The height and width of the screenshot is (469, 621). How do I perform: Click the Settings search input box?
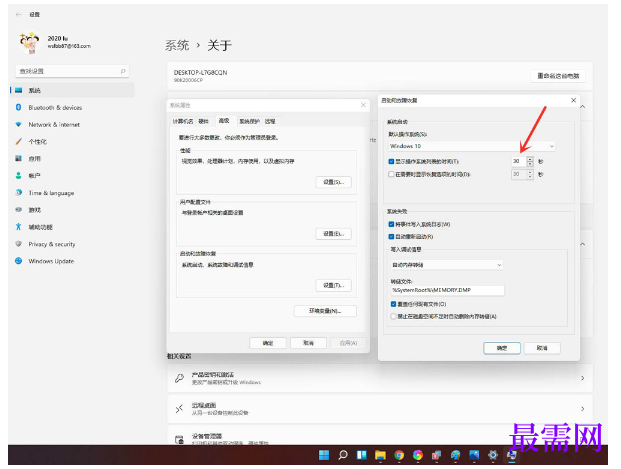(x=72, y=71)
